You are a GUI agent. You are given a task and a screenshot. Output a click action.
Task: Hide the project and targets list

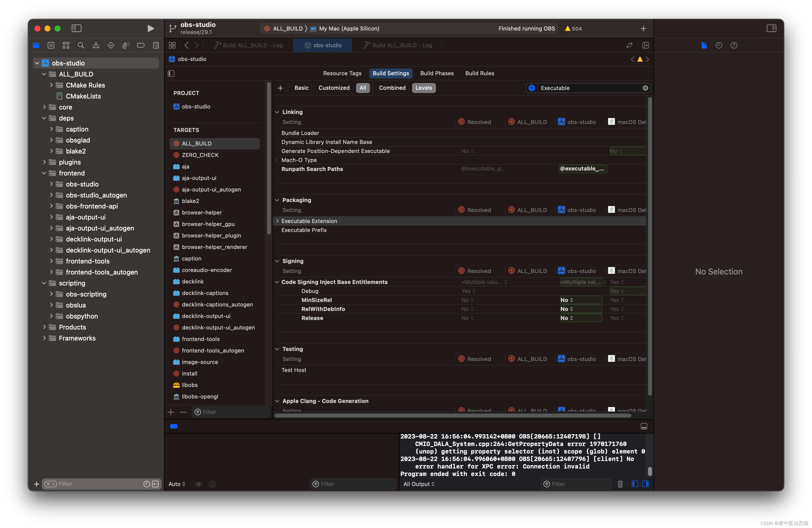(x=171, y=73)
